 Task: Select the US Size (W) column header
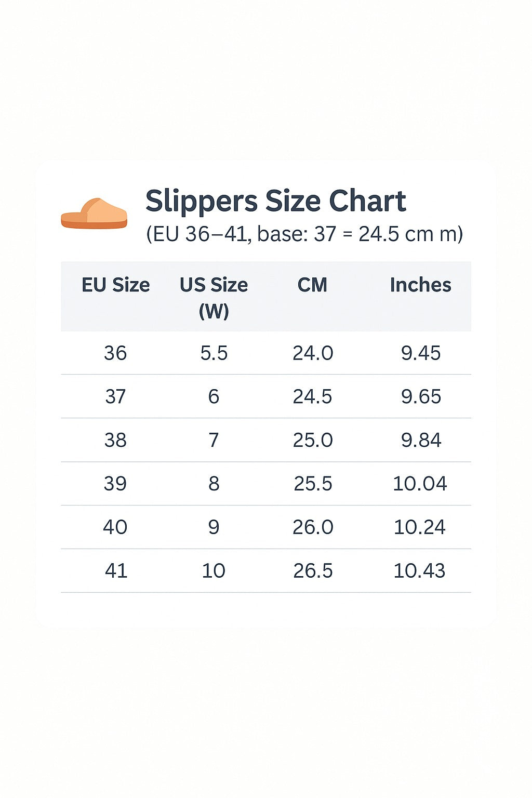pos(214,297)
